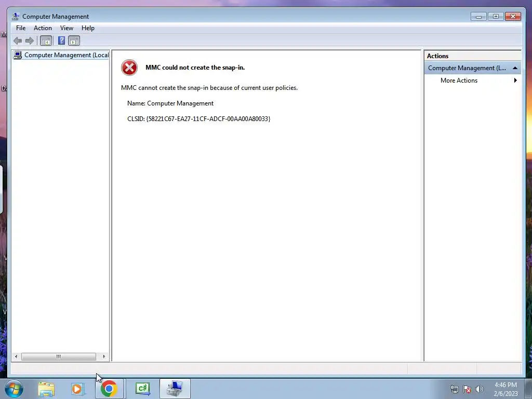This screenshot has height=399, width=532.
Task: Switch to the C# app in taskbar
Action: point(142,389)
